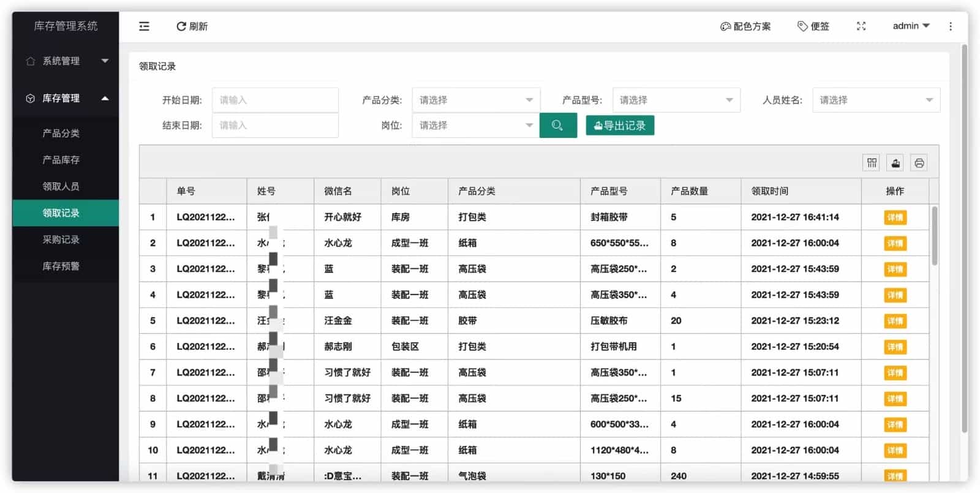Expand the 系统管理 sidebar menu
980x493 pixels.
click(66, 61)
